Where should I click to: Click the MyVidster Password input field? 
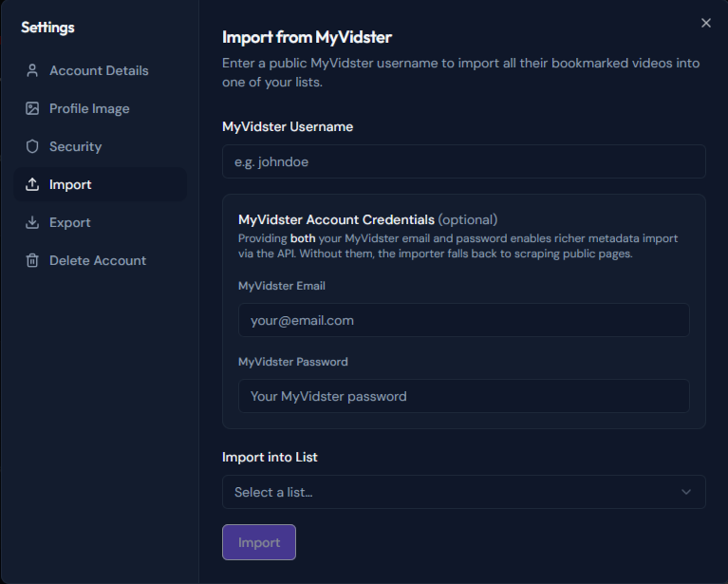[464, 396]
